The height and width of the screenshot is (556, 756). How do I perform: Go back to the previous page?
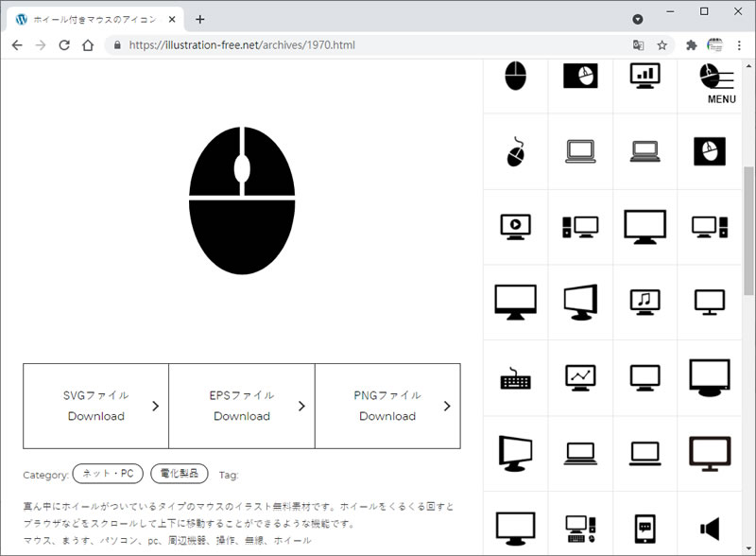click(x=17, y=45)
